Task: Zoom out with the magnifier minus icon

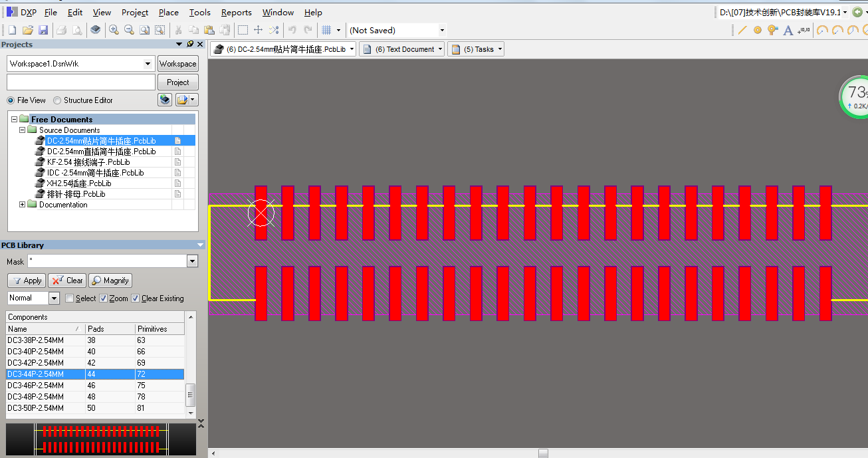Action: 129,30
